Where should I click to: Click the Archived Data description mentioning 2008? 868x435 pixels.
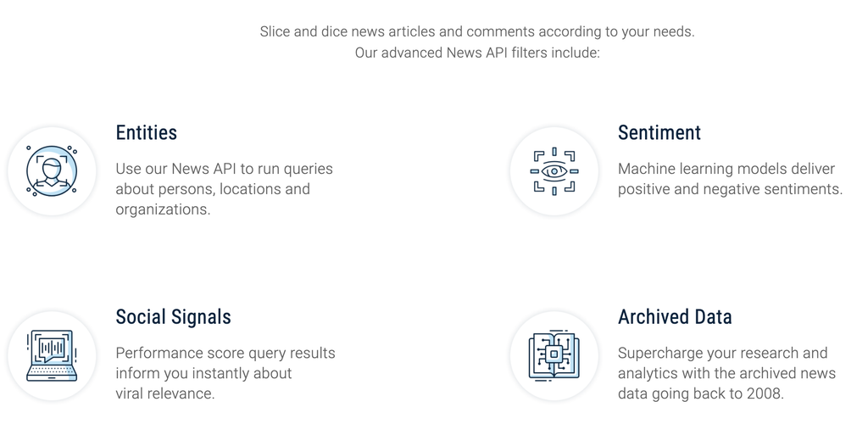726,373
